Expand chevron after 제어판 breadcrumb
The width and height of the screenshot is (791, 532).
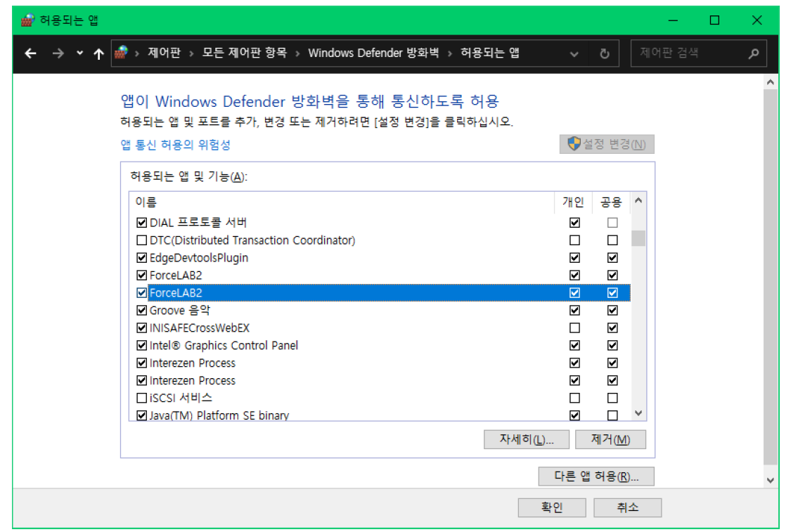point(192,53)
